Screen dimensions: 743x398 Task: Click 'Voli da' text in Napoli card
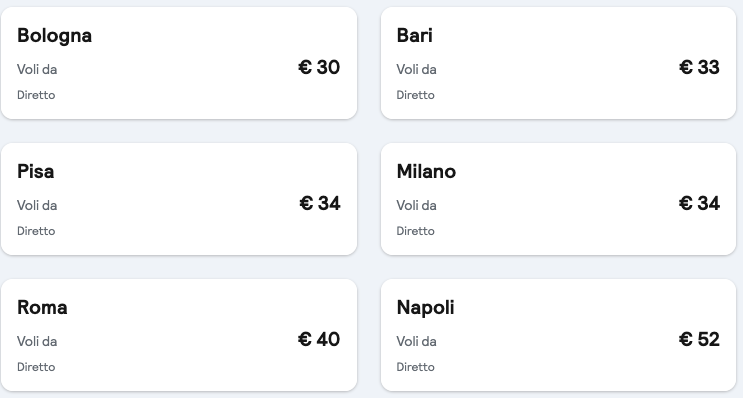point(417,341)
